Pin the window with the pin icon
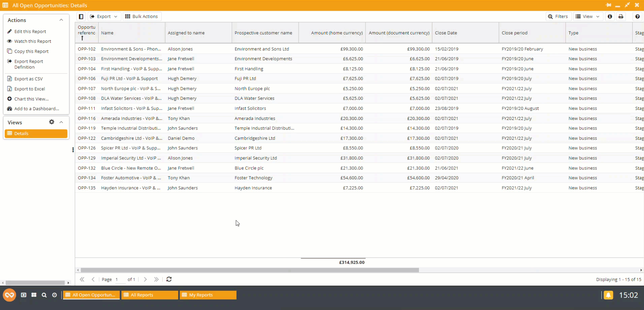This screenshot has height=310, width=644. coord(608,5)
